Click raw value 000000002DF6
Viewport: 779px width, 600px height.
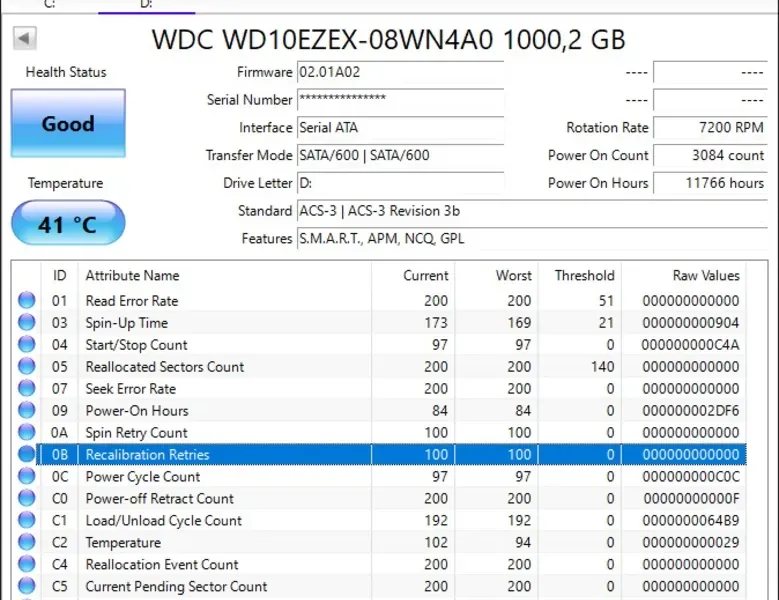pos(691,411)
